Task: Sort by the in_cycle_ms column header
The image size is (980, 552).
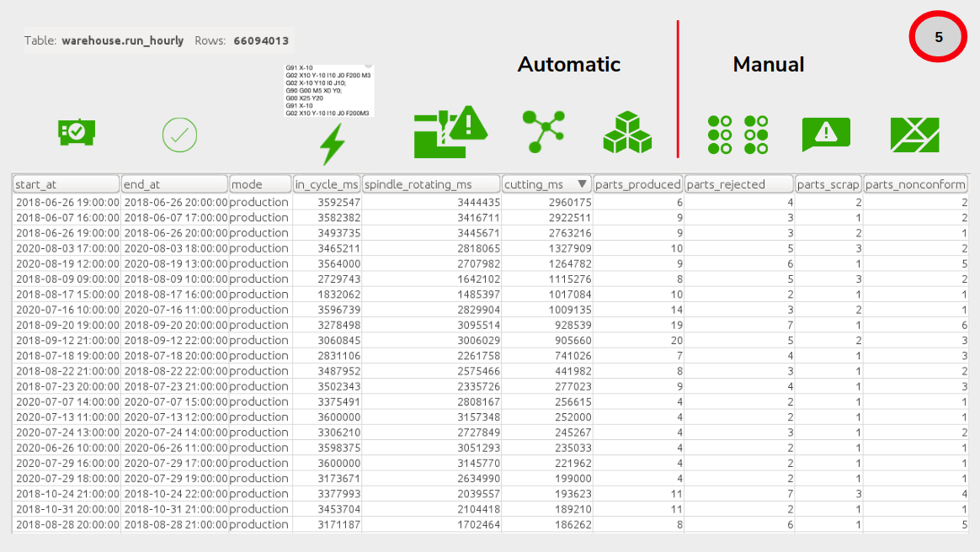Action: click(x=327, y=184)
